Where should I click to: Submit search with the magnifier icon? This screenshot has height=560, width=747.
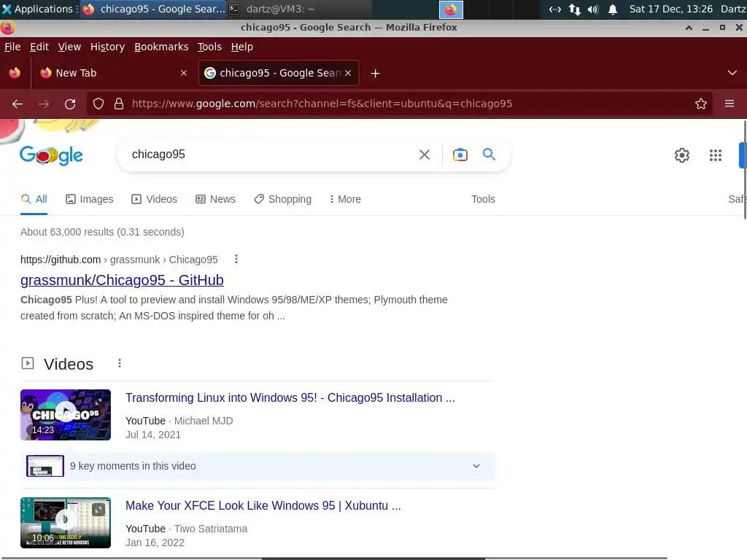coord(489,155)
